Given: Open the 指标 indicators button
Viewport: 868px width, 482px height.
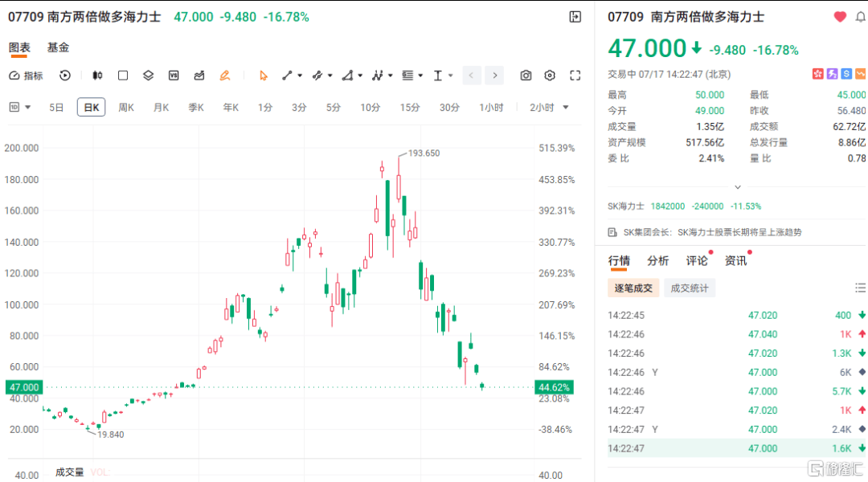Looking at the screenshot, I should [26, 76].
